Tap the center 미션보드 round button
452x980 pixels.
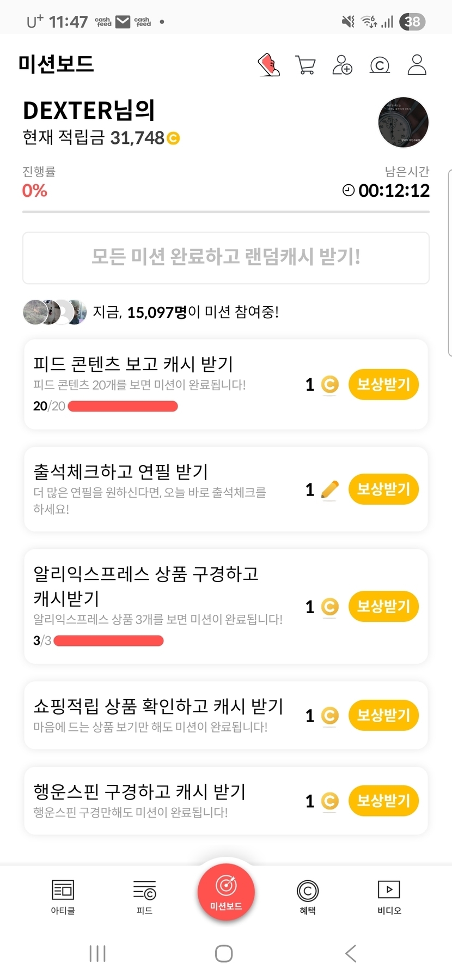pyautogui.click(x=226, y=892)
